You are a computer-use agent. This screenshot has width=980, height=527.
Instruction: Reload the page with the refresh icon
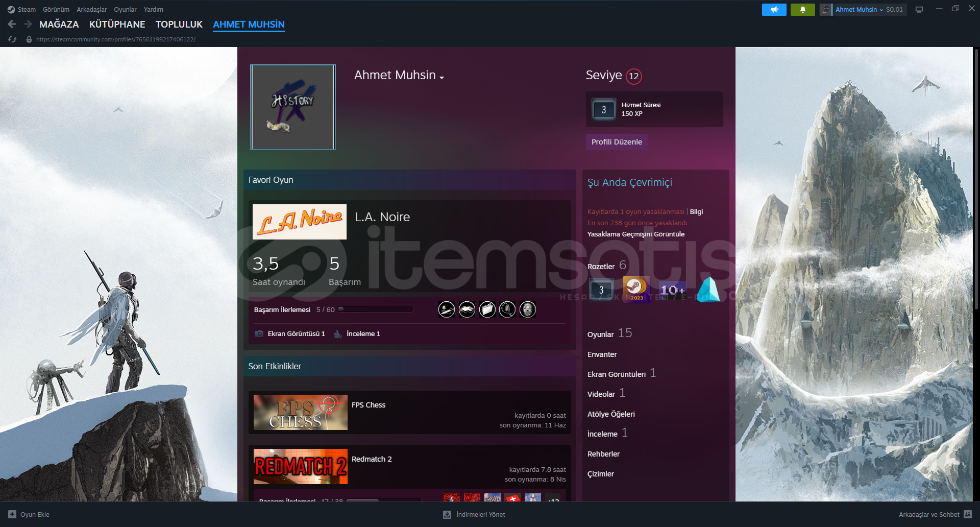tap(12, 39)
